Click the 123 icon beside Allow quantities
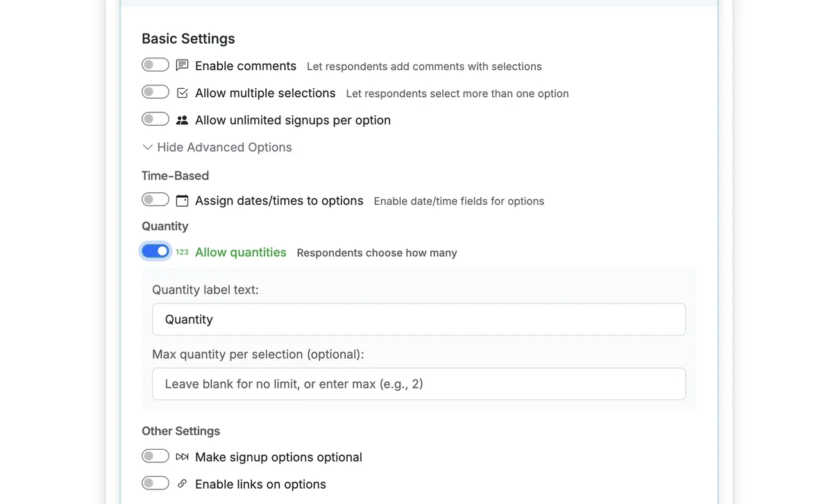 [181, 251]
